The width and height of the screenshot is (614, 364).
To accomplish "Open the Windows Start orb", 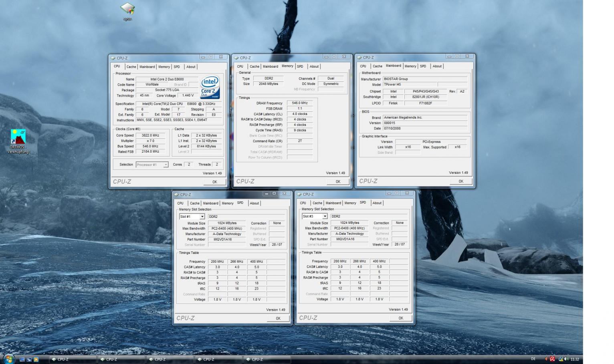I will pyautogui.click(x=8, y=359).
